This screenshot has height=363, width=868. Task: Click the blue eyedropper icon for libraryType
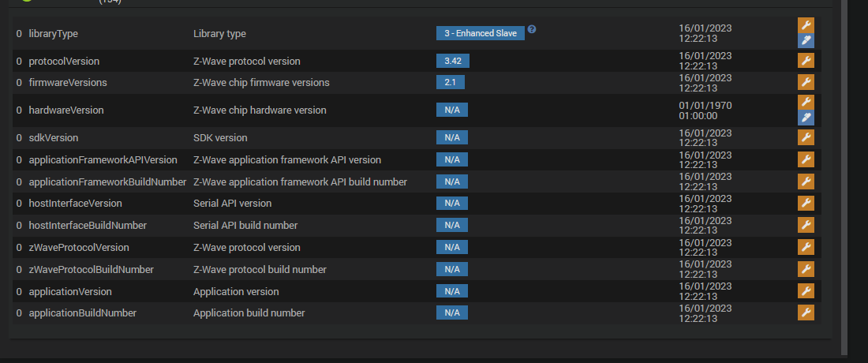pyautogui.click(x=806, y=41)
